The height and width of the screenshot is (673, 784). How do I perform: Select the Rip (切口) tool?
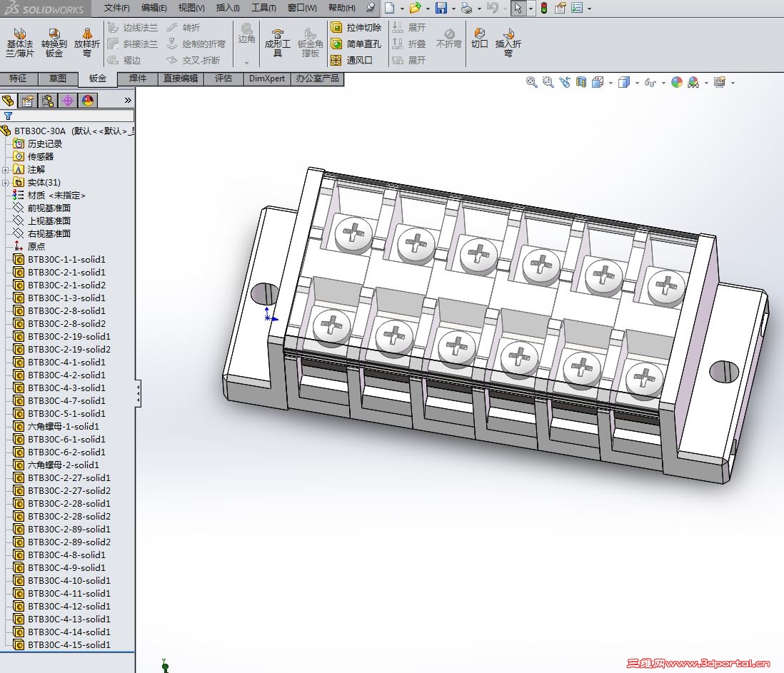click(479, 39)
